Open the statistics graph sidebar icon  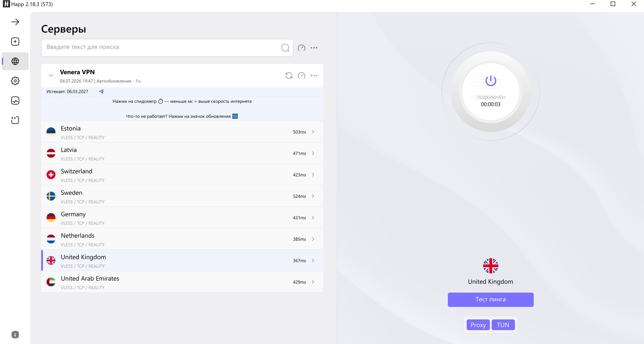tap(15, 101)
